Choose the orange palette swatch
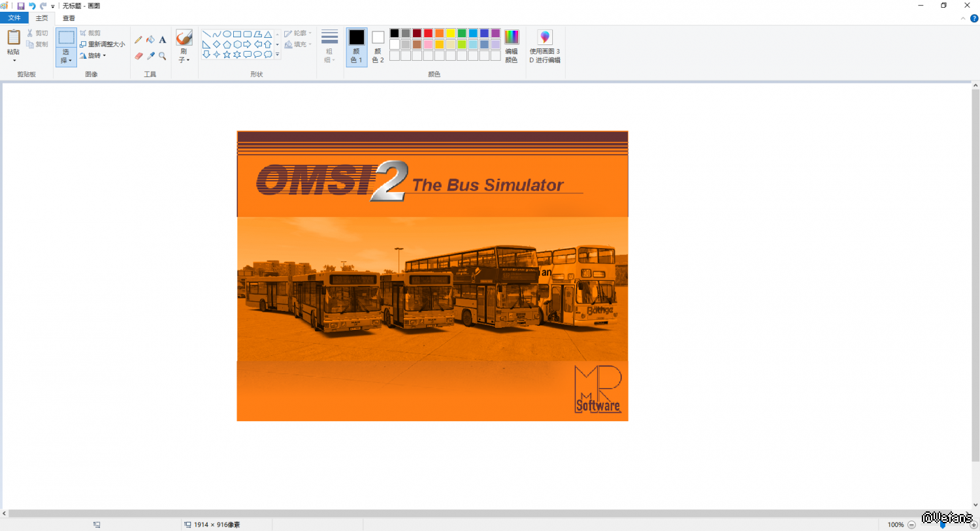980x531 pixels. click(x=439, y=33)
